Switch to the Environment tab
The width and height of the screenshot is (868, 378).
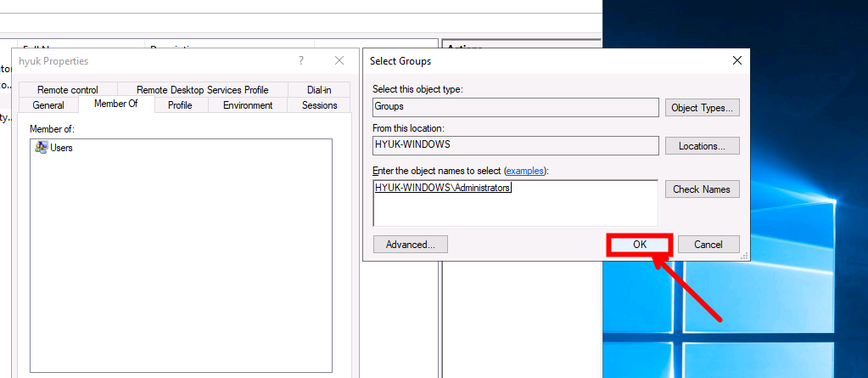[248, 105]
